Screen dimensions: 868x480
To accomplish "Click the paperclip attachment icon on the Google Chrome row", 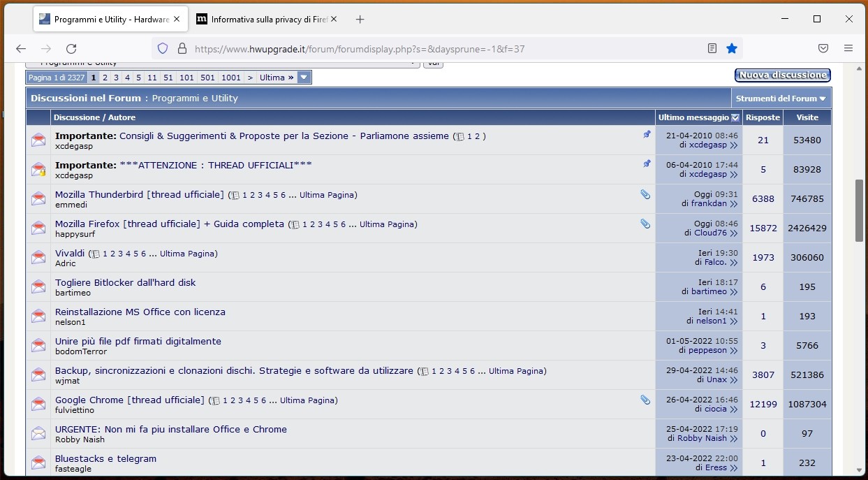I will click(645, 400).
